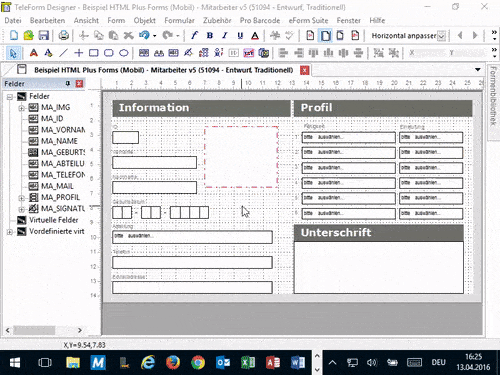Screen dimensions: 500x375
Task: Collapse the Felder root tree node
Action: coord(10,97)
